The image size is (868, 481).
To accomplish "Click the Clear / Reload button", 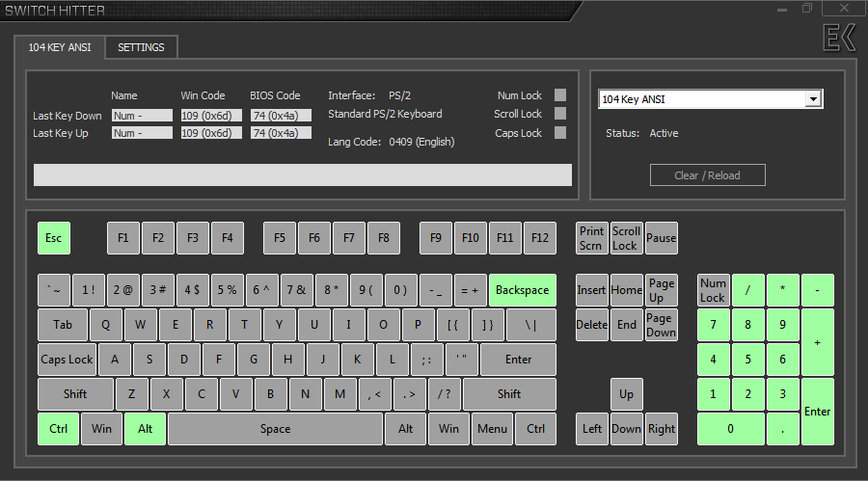I will click(707, 174).
